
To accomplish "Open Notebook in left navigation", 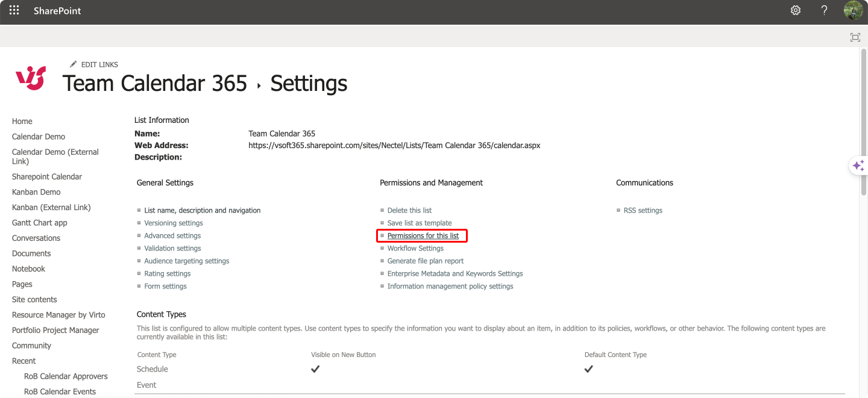I will [29, 269].
